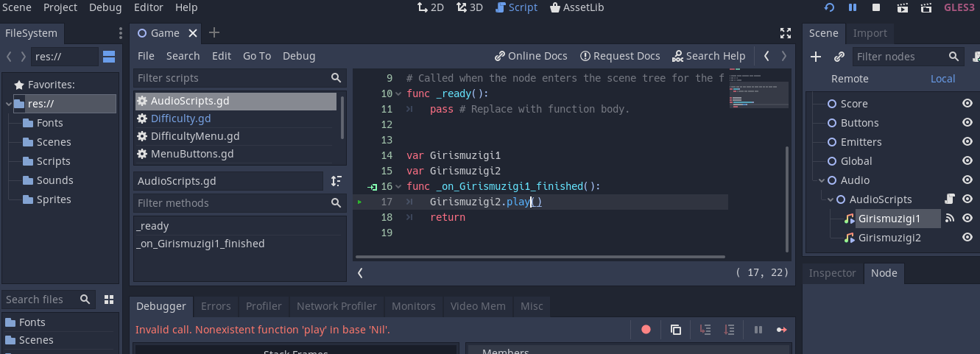980x354 pixels.
Task: Click the signals icon next to Girismuzigi1
Action: tap(950, 219)
